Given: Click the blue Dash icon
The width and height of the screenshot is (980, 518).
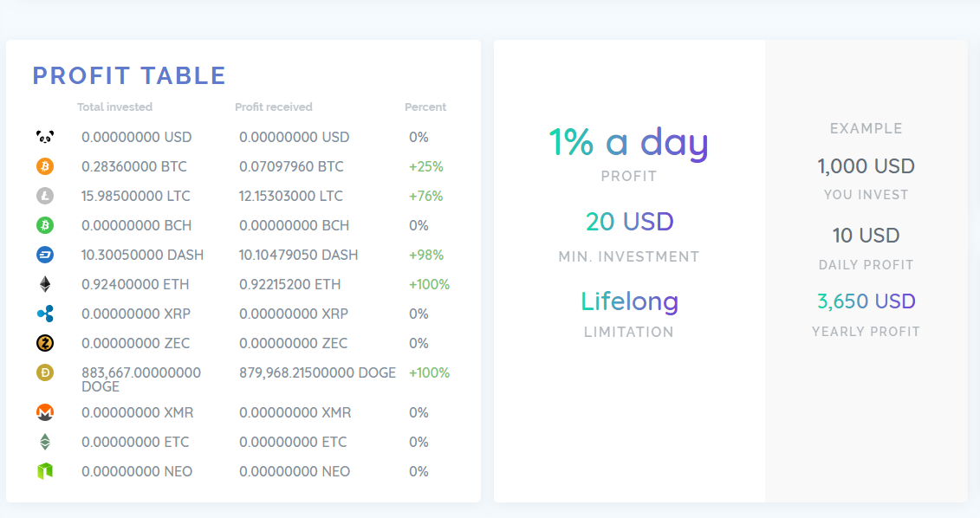Looking at the screenshot, I should (x=45, y=255).
